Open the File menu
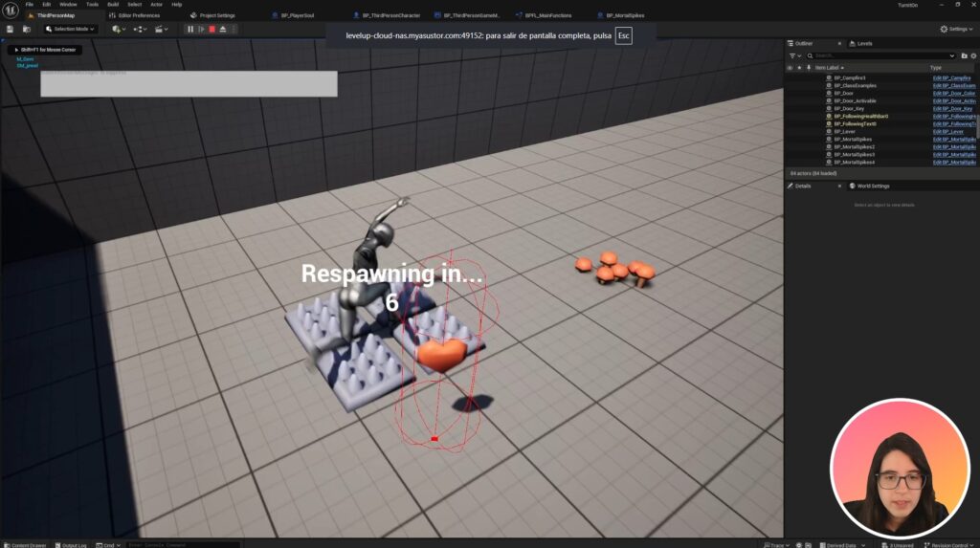The height and width of the screenshot is (548, 980). (x=30, y=5)
